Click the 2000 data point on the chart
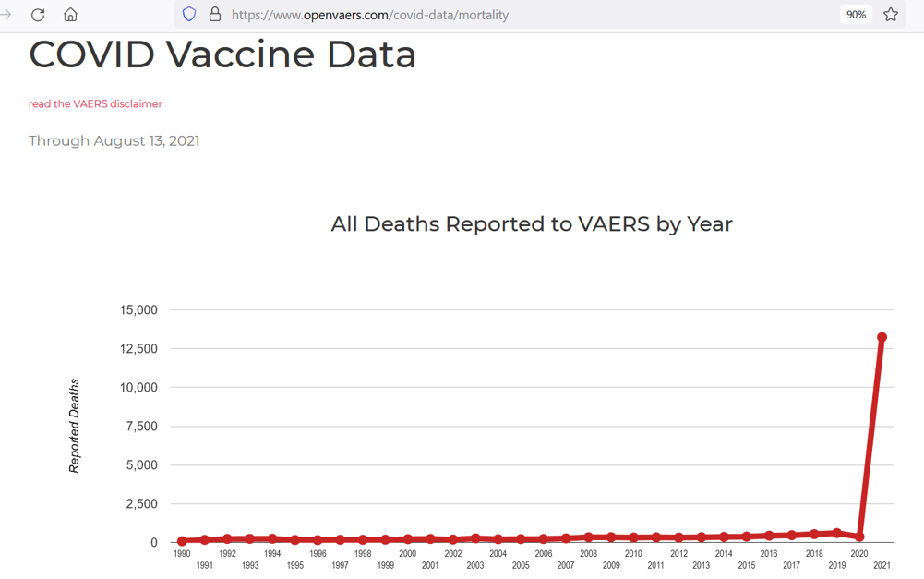The height and width of the screenshot is (579, 924). [408, 539]
